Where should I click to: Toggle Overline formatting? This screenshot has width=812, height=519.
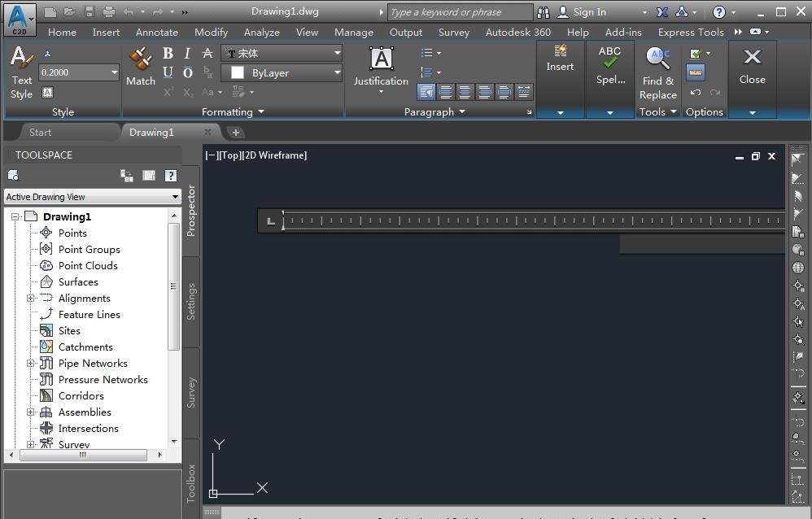coord(187,72)
